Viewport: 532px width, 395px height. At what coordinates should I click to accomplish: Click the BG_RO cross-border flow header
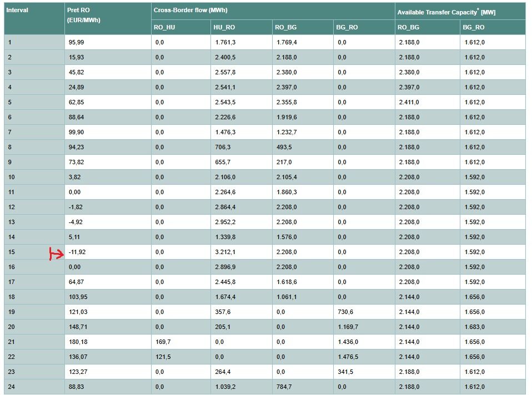pyautogui.click(x=347, y=27)
